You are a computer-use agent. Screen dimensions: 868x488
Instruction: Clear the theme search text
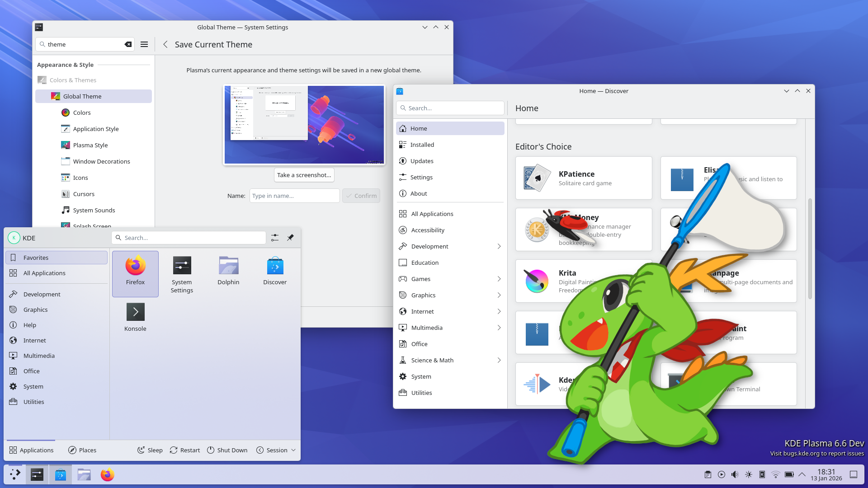128,44
